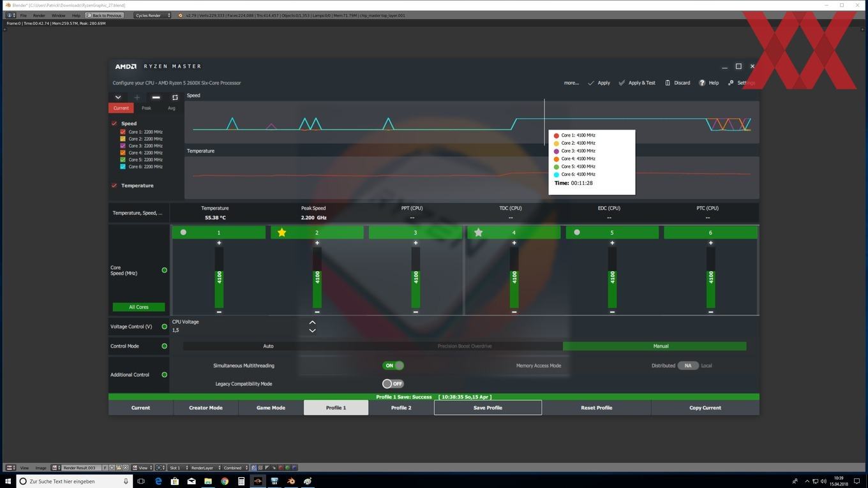This screenshot has width=868, height=488.
Task: Open Temperature, Speed, ... selector
Action: (x=138, y=213)
